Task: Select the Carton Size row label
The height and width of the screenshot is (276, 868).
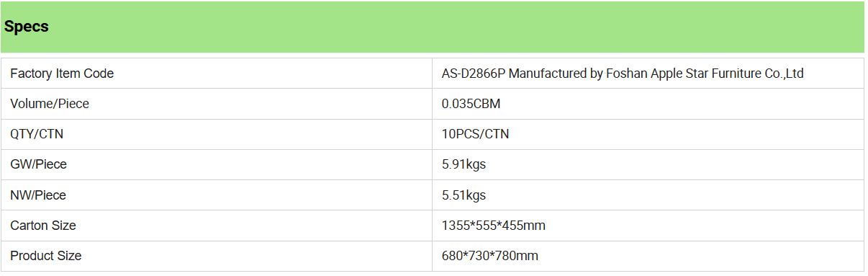Action: (x=43, y=226)
